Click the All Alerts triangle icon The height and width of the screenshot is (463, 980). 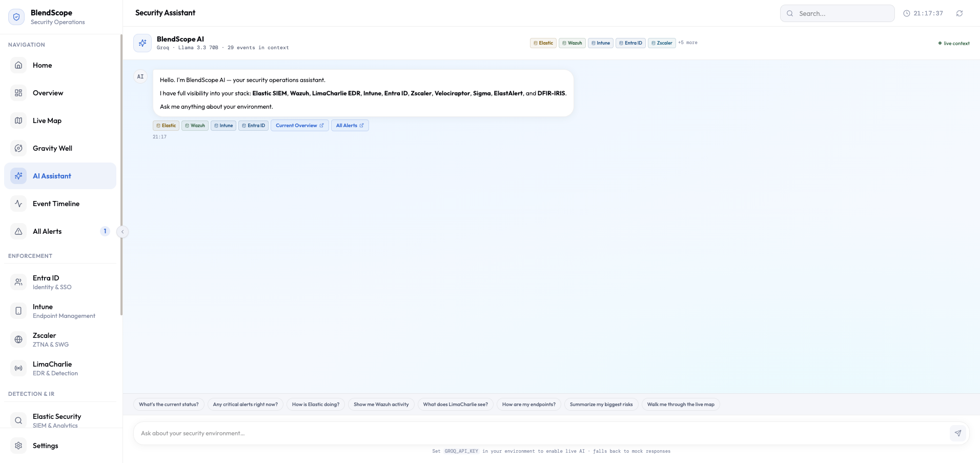pos(18,231)
